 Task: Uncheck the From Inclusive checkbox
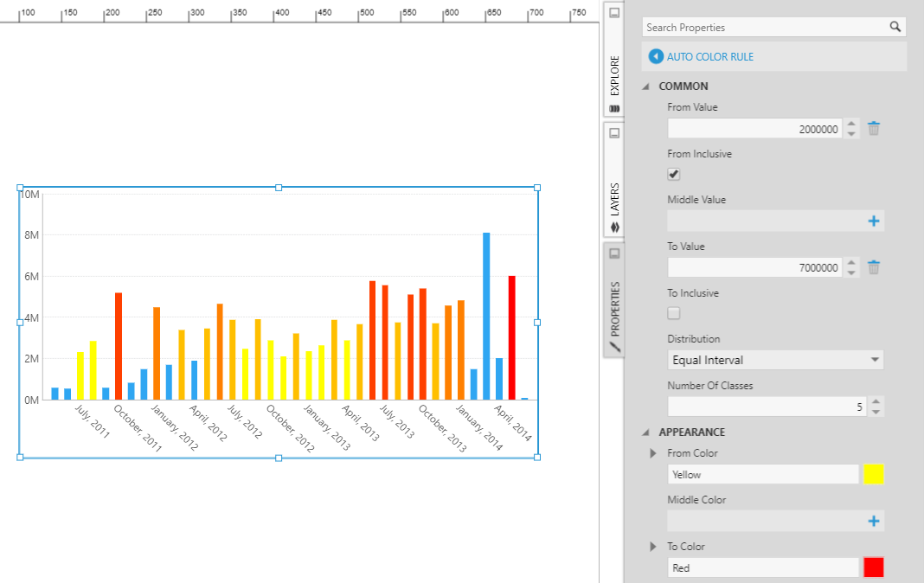click(x=674, y=175)
